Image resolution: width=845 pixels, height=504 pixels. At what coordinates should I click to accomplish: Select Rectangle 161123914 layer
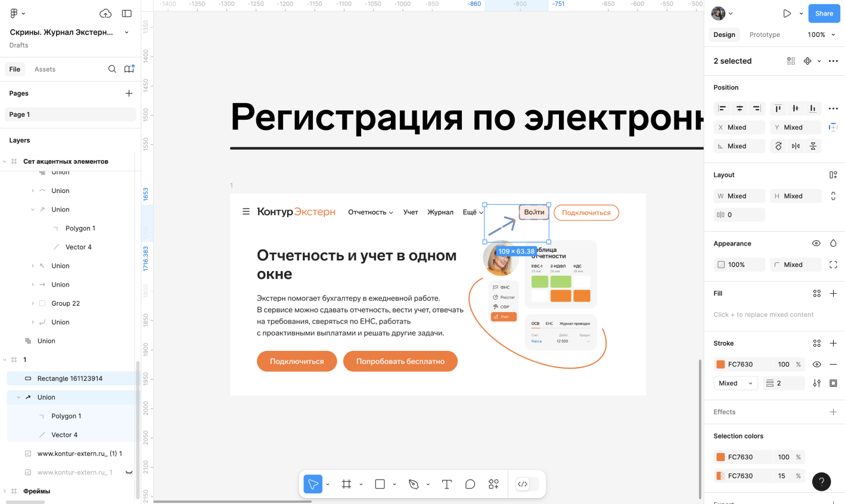(72, 378)
